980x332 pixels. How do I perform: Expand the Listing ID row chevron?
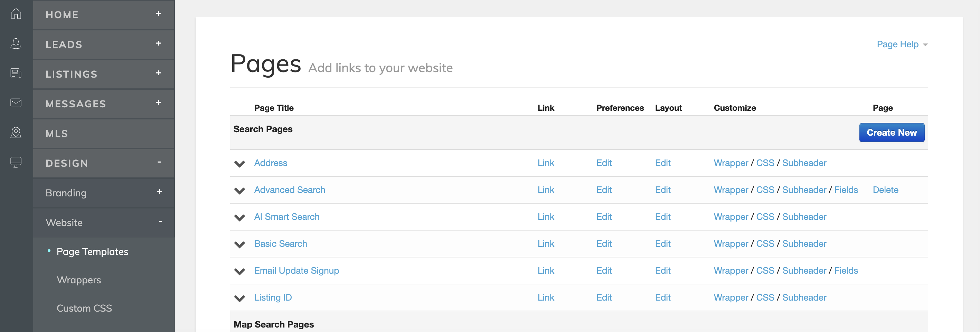pyautogui.click(x=239, y=298)
